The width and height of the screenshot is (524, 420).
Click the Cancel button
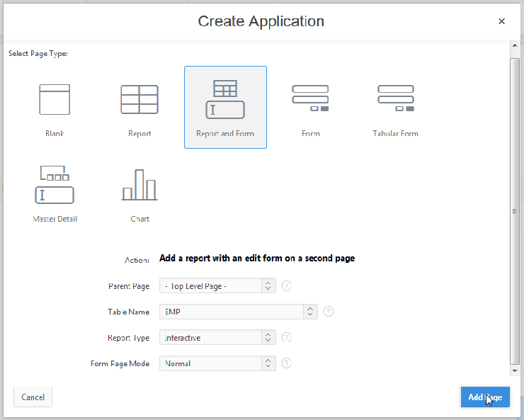pos(33,397)
